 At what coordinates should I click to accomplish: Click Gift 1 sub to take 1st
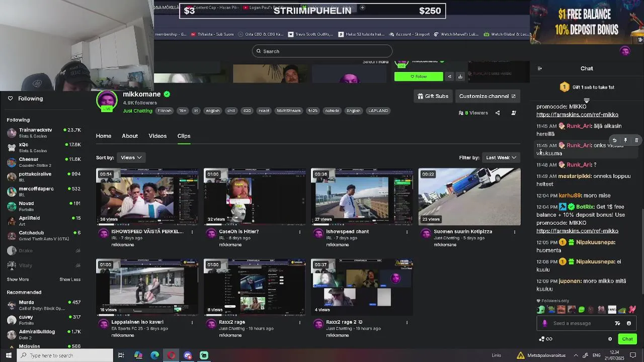tap(587, 87)
